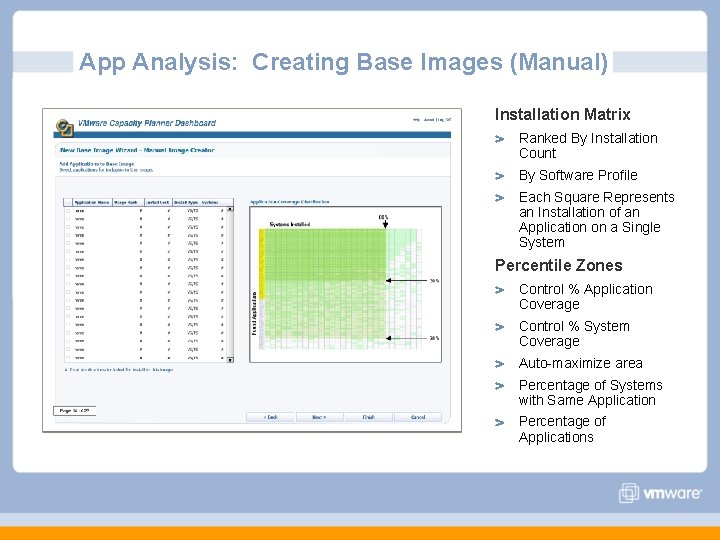720x540 pixels.
Task: Click the page number indicator box
Action: click(74, 411)
